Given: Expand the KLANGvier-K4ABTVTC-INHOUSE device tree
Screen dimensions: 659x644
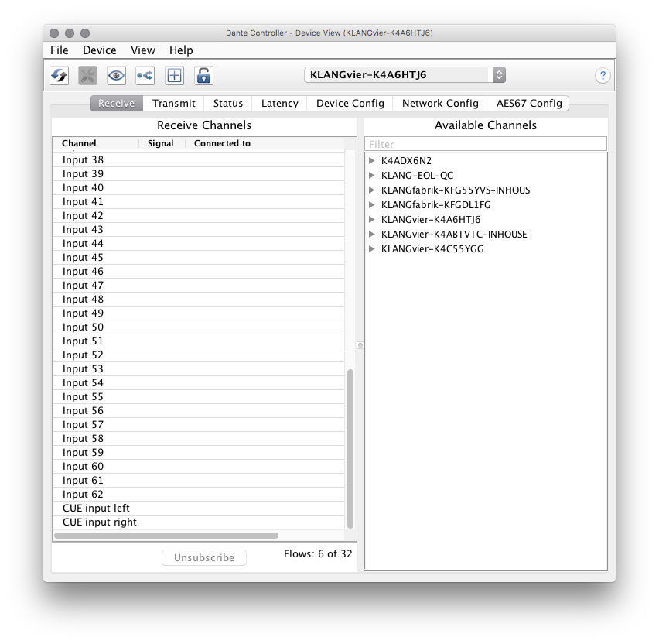Looking at the screenshot, I should (x=371, y=235).
